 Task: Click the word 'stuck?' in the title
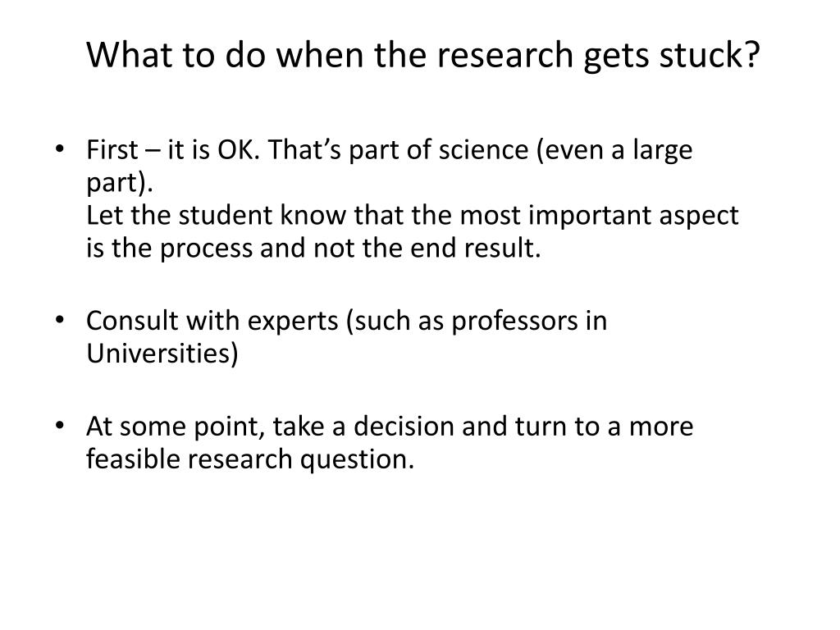click(x=710, y=55)
